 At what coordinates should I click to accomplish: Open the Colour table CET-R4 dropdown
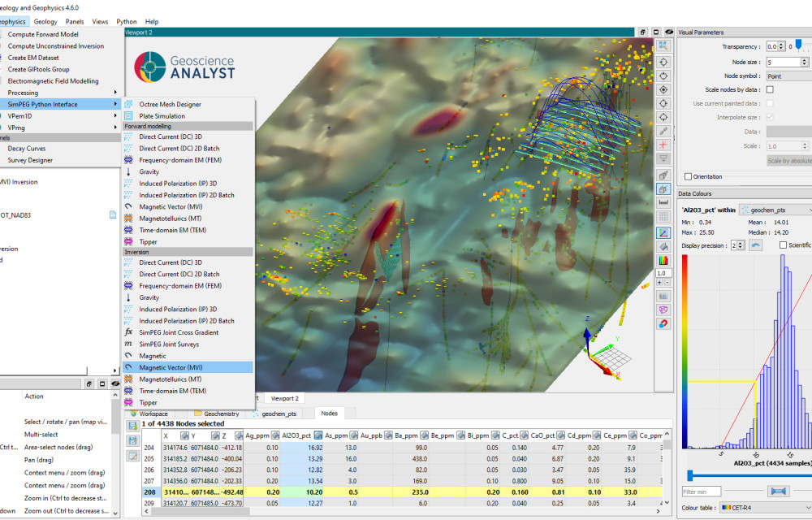coord(763,508)
